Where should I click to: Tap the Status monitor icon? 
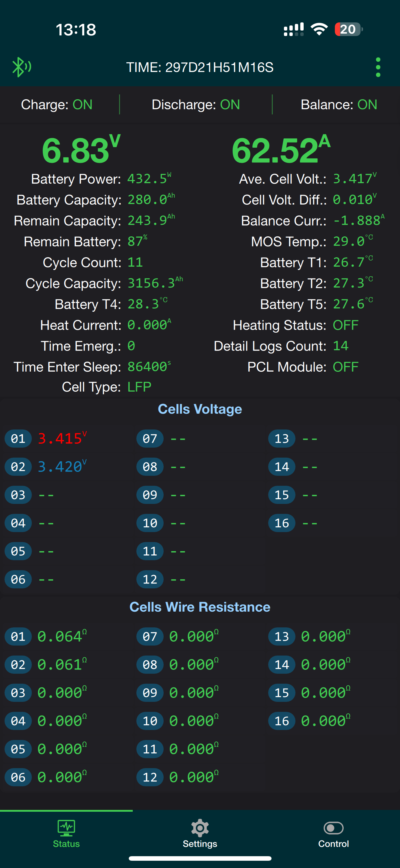(x=66, y=828)
